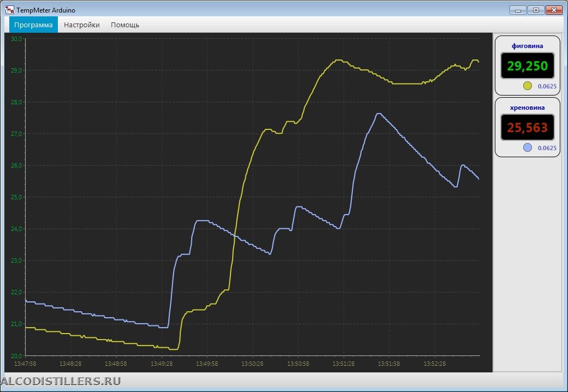Minimize the TempMeter Arduino window
568x392 pixels.
pyautogui.click(x=518, y=10)
